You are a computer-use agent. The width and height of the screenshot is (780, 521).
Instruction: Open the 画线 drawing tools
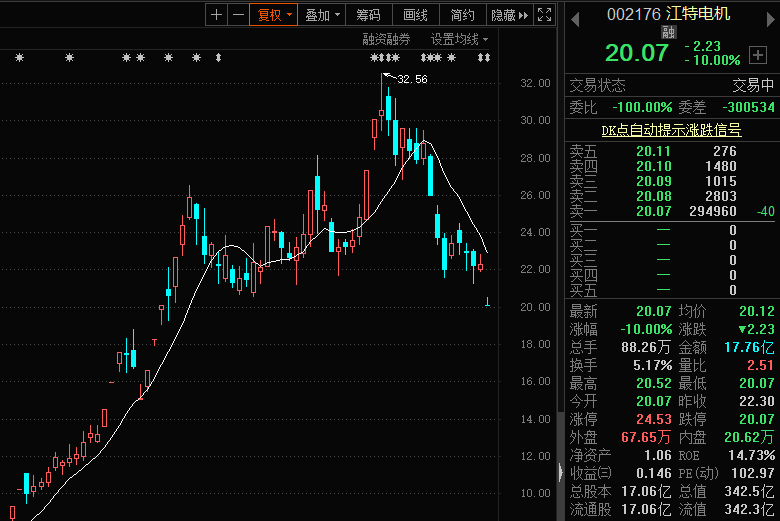click(x=415, y=15)
